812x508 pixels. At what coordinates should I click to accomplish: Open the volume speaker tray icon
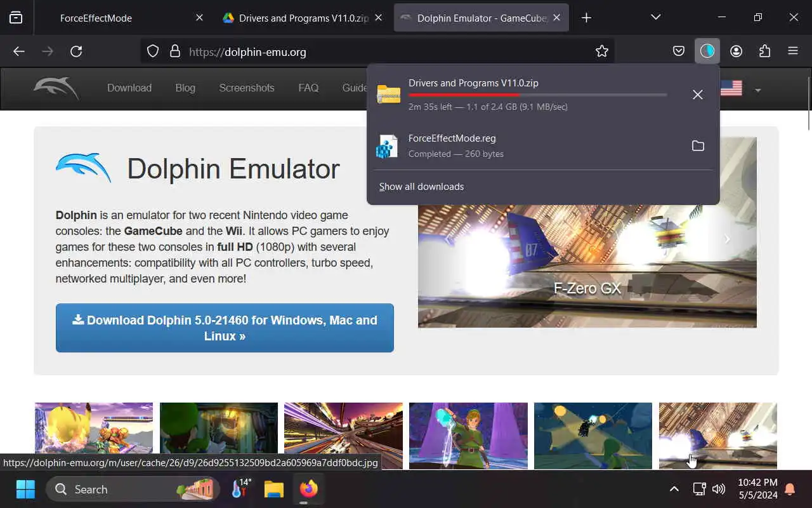point(719,489)
